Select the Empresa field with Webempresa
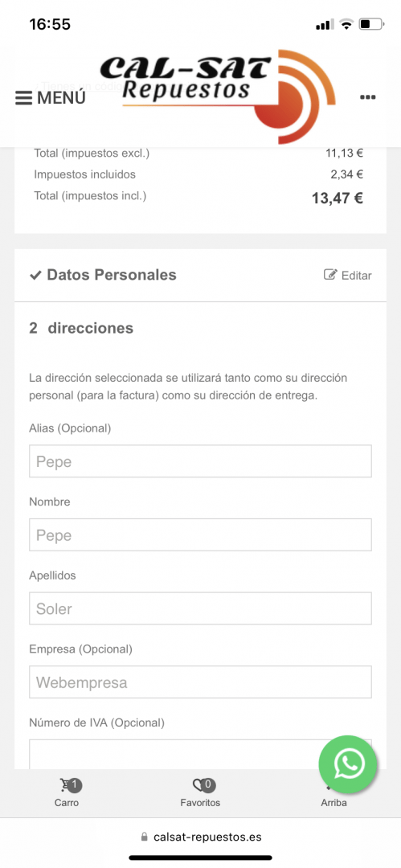 [201, 682]
